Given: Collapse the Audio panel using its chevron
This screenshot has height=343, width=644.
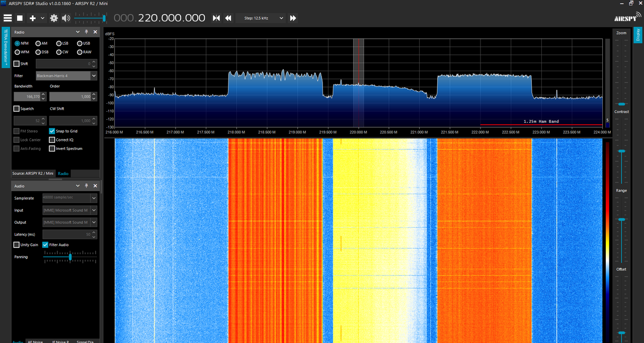Looking at the screenshot, I should [x=78, y=186].
